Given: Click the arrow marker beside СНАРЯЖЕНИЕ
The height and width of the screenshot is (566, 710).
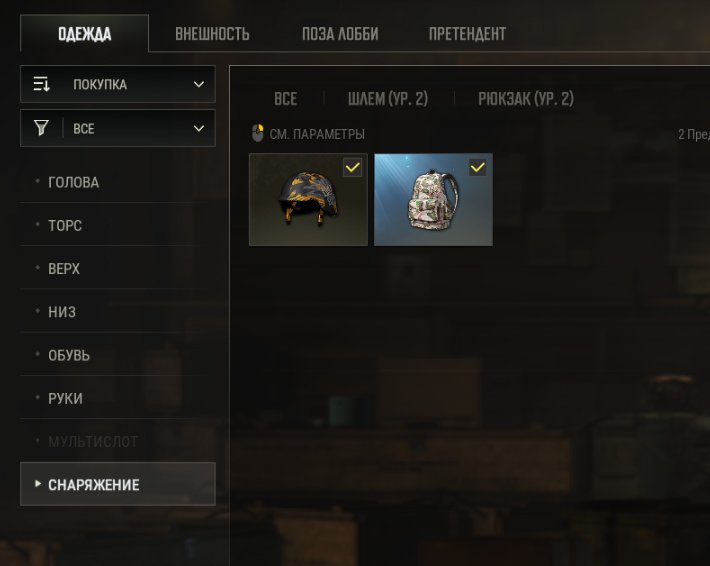Looking at the screenshot, I should [38, 484].
